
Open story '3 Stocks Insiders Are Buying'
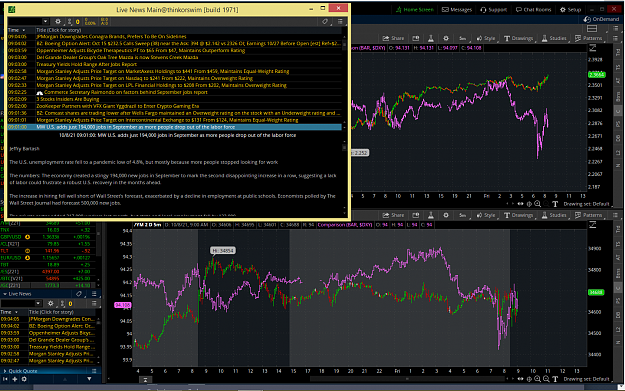[x=68, y=99]
